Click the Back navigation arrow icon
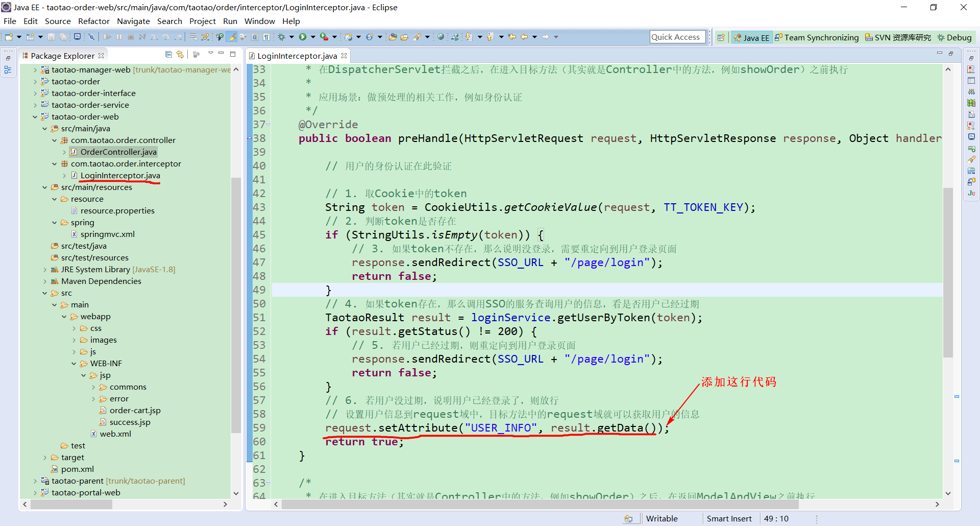 tap(524, 37)
